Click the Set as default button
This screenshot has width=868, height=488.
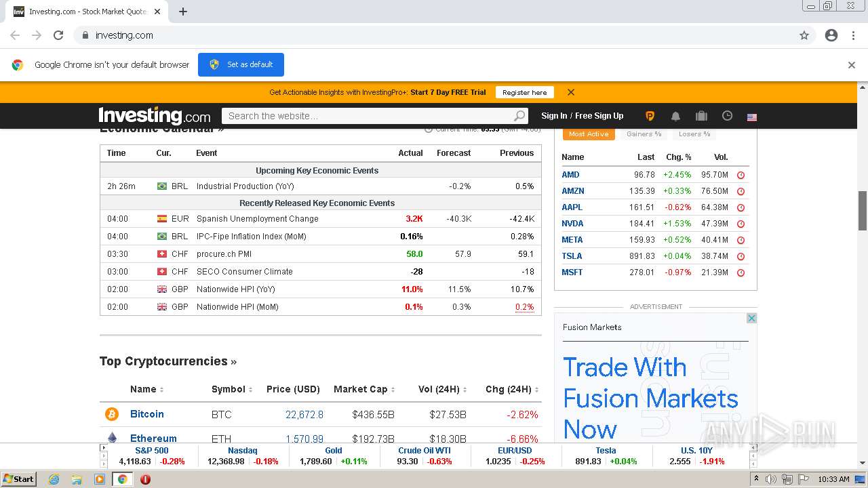(241, 64)
